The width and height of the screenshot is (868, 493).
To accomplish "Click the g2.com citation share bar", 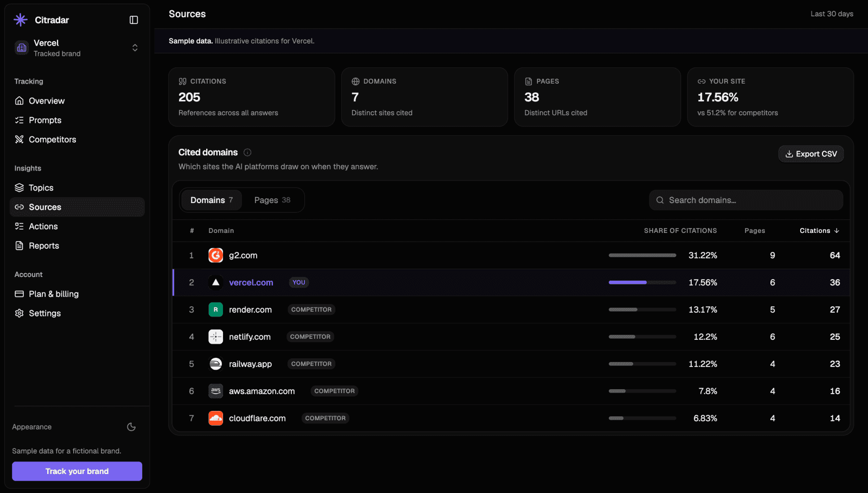I will [x=642, y=255].
